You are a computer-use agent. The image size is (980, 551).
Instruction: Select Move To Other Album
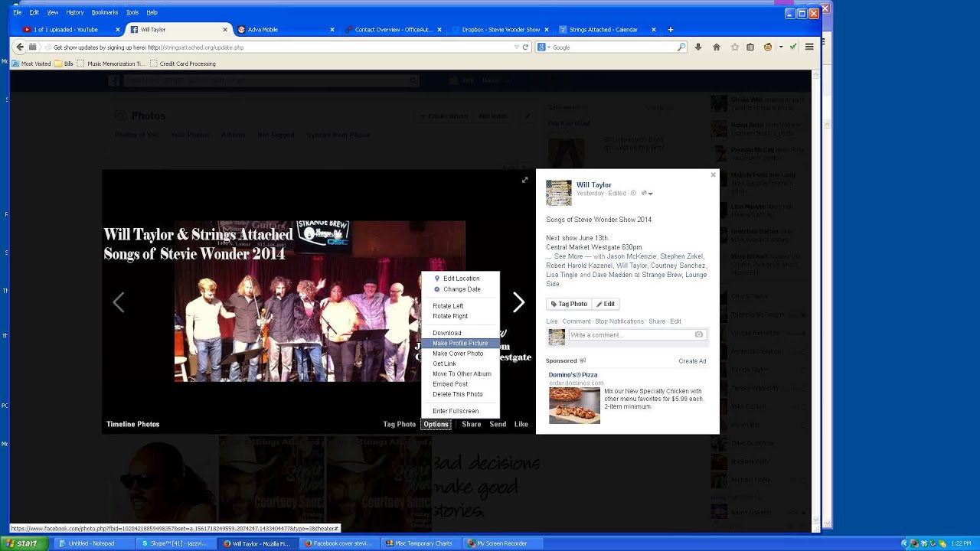pos(460,373)
